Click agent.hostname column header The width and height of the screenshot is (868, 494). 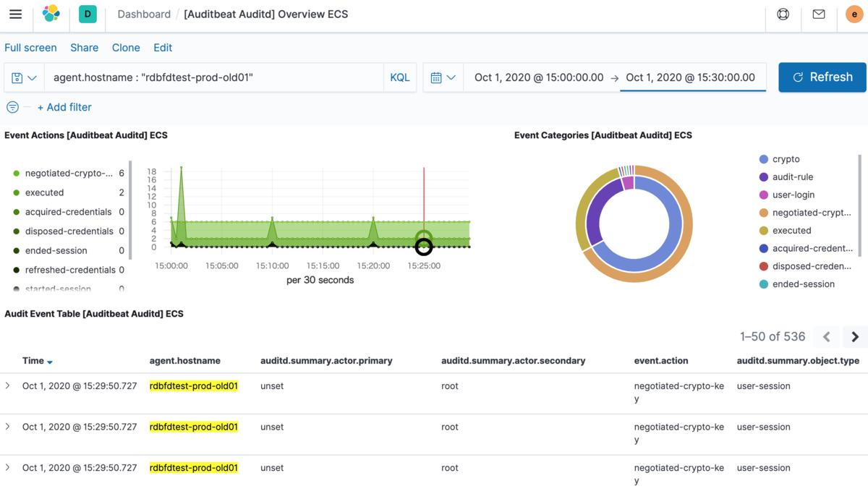point(185,360)
